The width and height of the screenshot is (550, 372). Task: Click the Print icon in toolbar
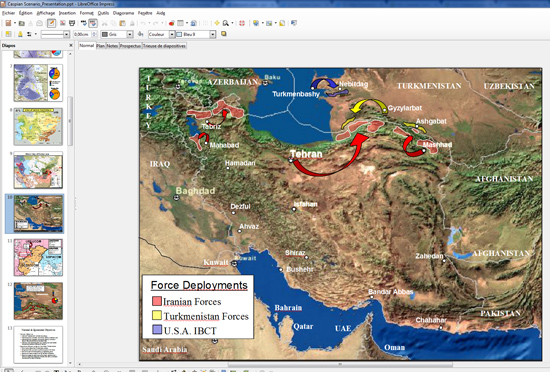click(x=72, y=23)
